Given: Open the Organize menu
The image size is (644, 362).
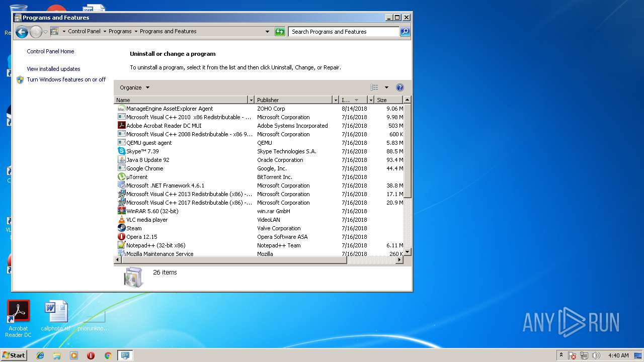Looking at the screenshot, I should 134,87.
